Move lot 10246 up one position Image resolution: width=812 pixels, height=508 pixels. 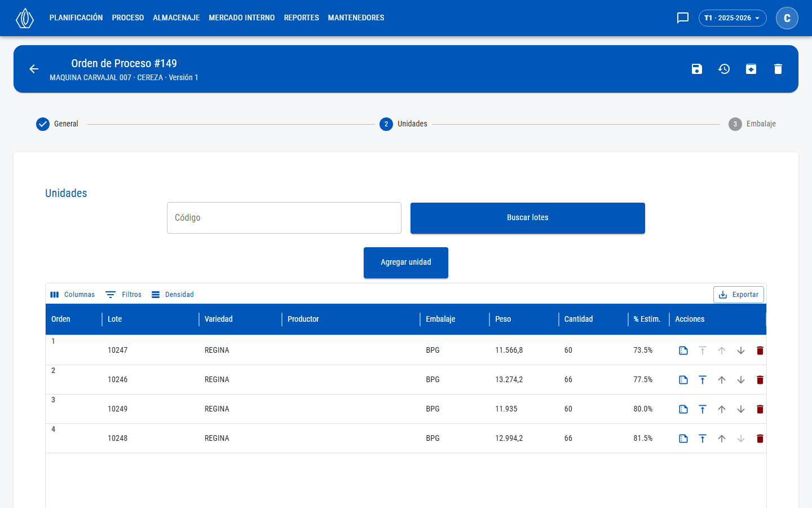pyautogui.click(x=722, y=380)
